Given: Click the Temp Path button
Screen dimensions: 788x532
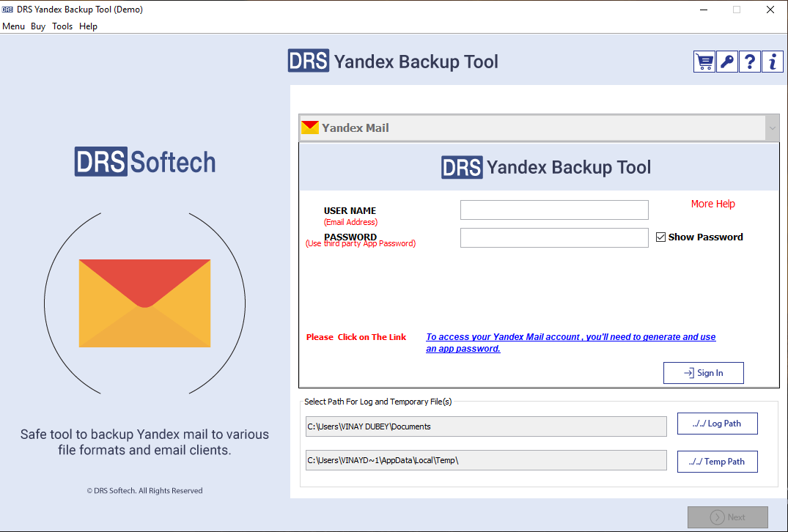Looking at the screenshot, I should pyautogui.click(x=717, y=461).
